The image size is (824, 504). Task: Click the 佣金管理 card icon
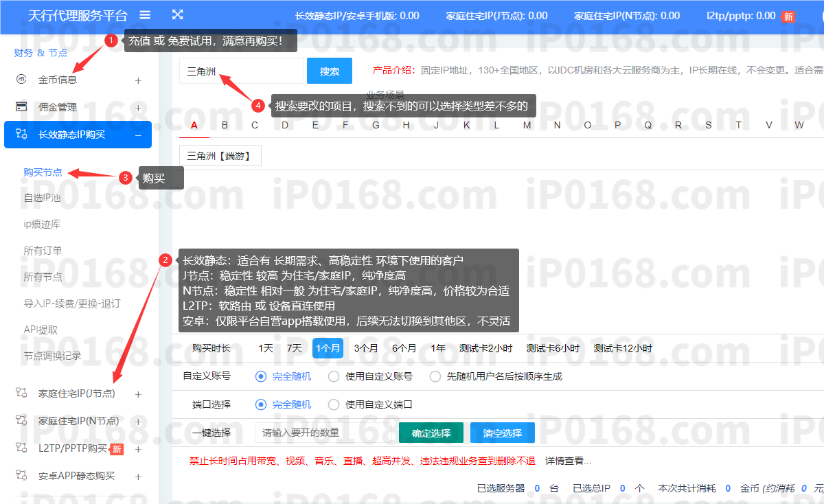tap(21, 107)
